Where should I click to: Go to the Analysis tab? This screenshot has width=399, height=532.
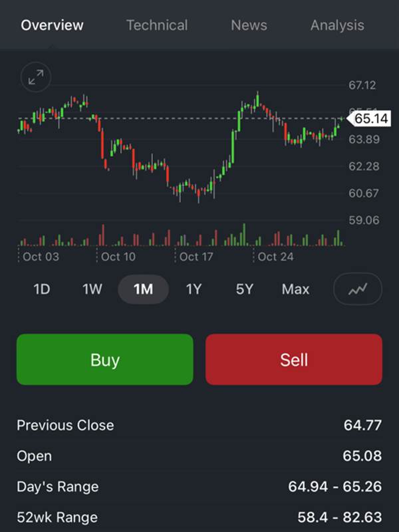pos(338,25)
